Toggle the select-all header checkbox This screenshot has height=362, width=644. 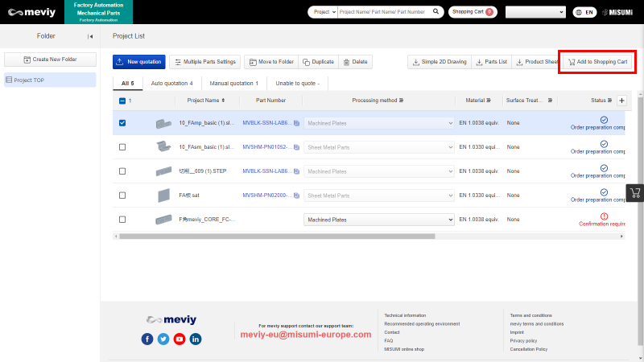122,101
